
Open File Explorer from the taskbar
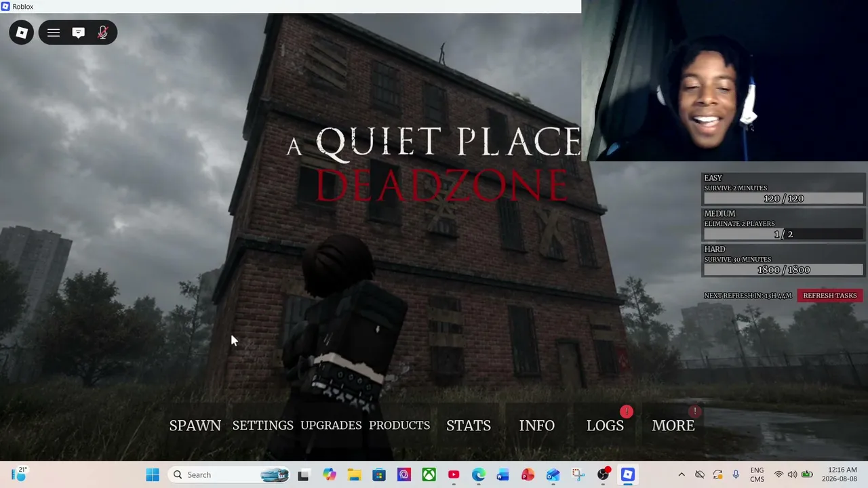tap(355, 474)
